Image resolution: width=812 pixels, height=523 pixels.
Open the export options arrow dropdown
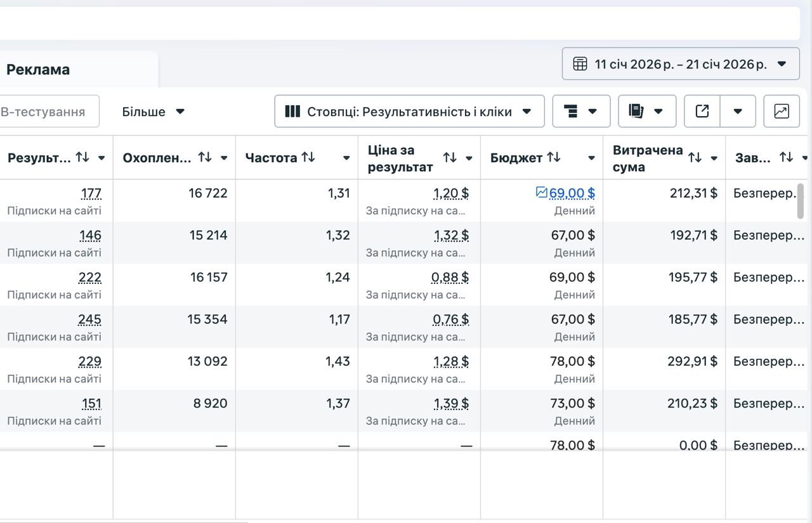click(738, 112)
